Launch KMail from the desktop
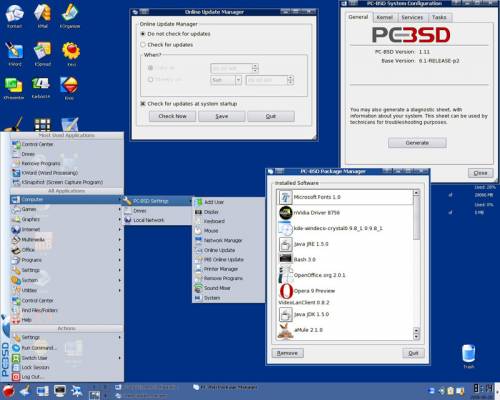500x400 pixels. (42, 15)
